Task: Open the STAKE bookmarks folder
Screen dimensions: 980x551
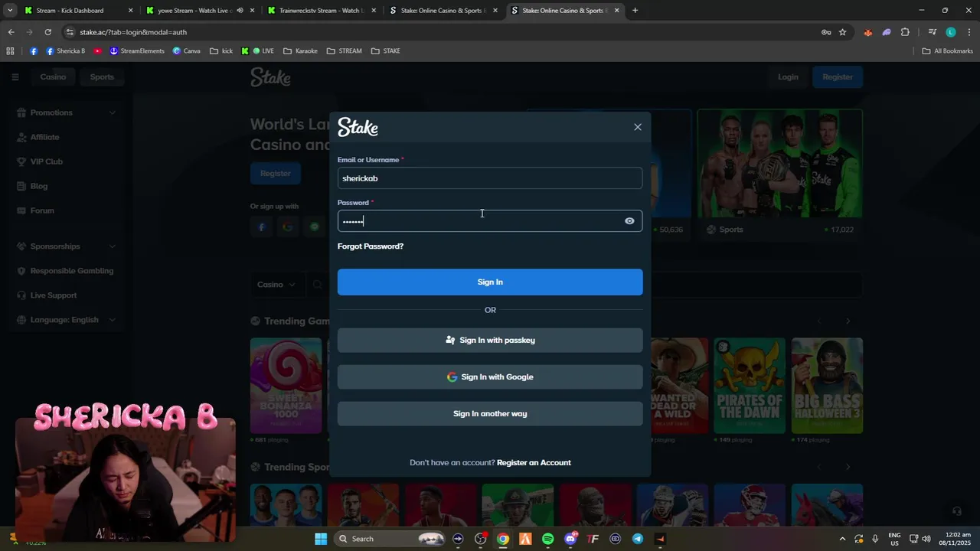Action: coord(385,51)
